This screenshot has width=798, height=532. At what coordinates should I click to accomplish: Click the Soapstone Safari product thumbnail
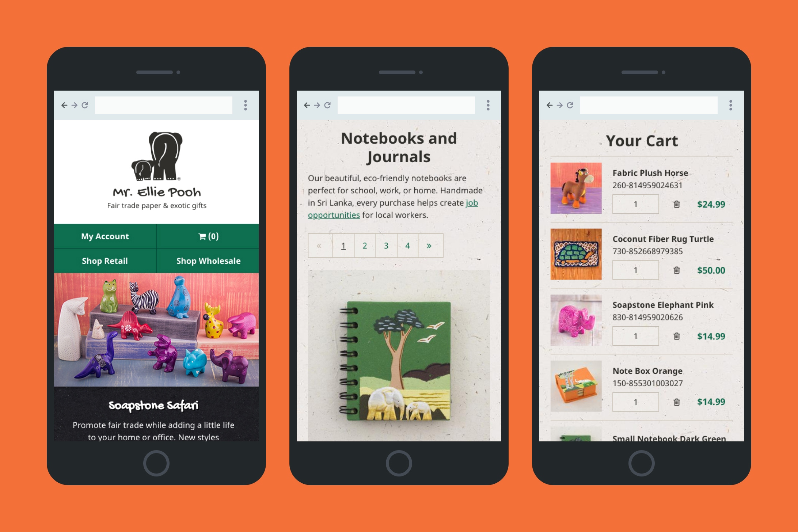[156, 341]
